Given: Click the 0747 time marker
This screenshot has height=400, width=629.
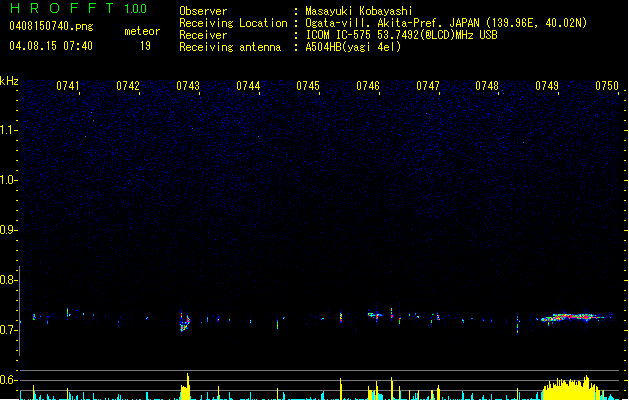Looking at the screenshot, I should click(428, 86).
